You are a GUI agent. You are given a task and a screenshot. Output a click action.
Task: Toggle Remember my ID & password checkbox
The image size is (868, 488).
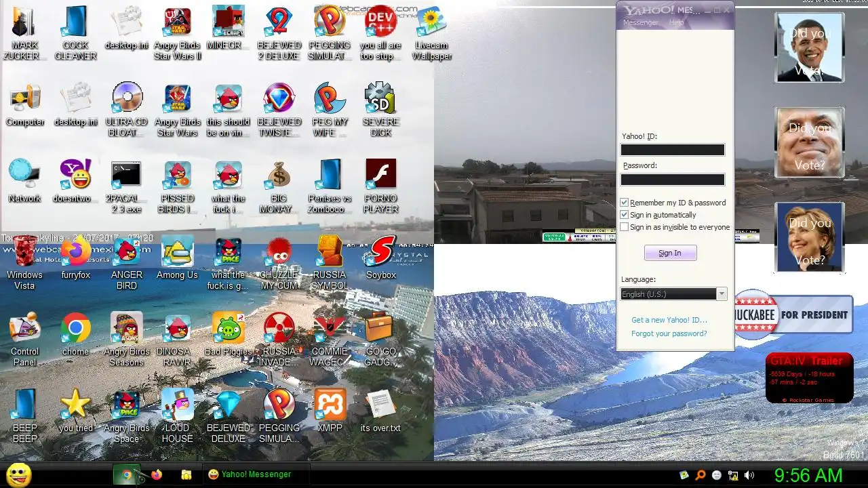point(625,203)
